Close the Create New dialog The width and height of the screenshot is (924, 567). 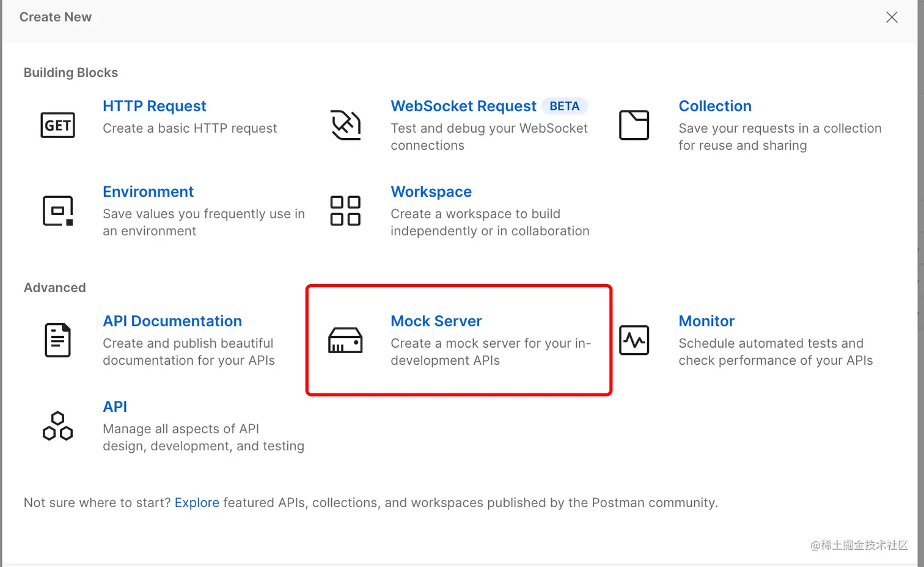coord(892,17)
